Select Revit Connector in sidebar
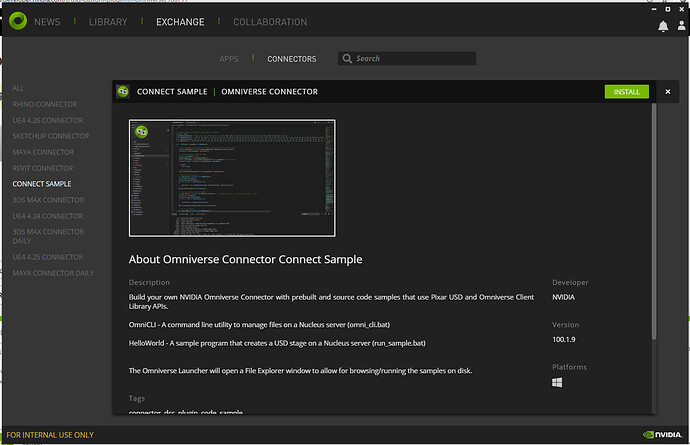Screen dimensions: 690x445 (43, 168)
